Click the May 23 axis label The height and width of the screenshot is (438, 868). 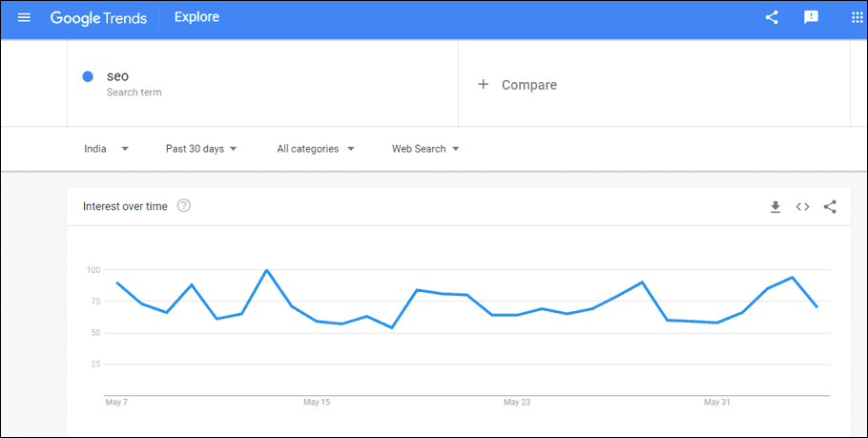(x=516, y=403)
